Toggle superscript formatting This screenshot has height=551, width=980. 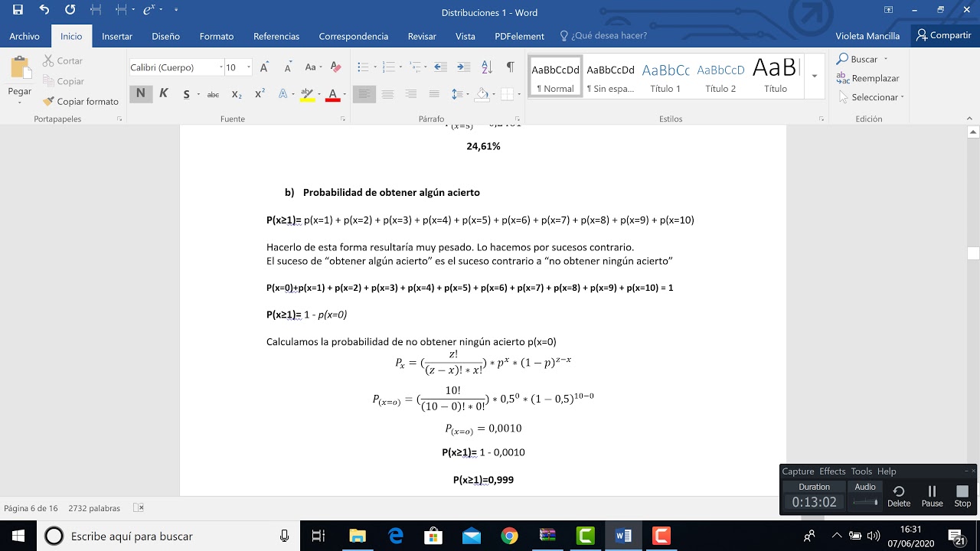260,93
